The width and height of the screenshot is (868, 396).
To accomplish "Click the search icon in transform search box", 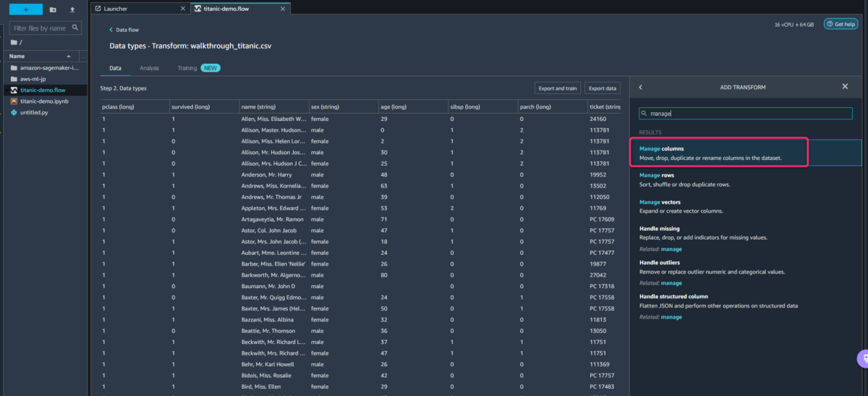I will pyautogui.click(x=645, y=114).
